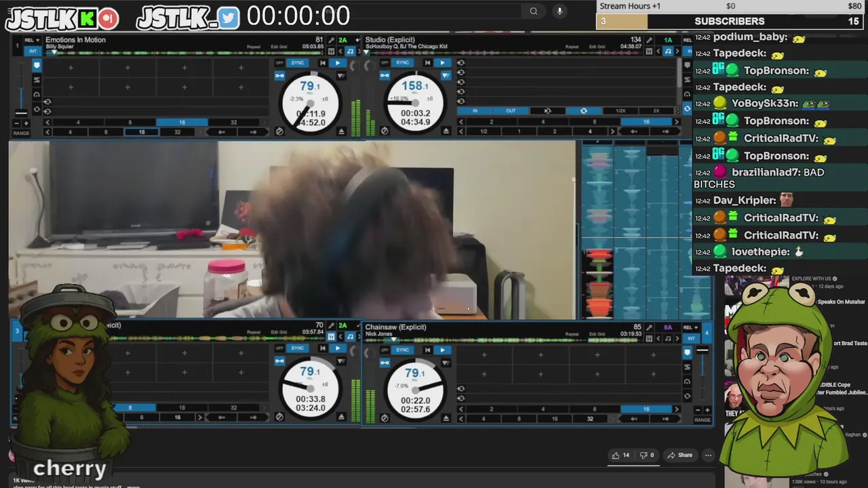Toggle SYNC on Emotions In Motion deck
The height and width of the screenshot is (488, 868).
(297, 63)
